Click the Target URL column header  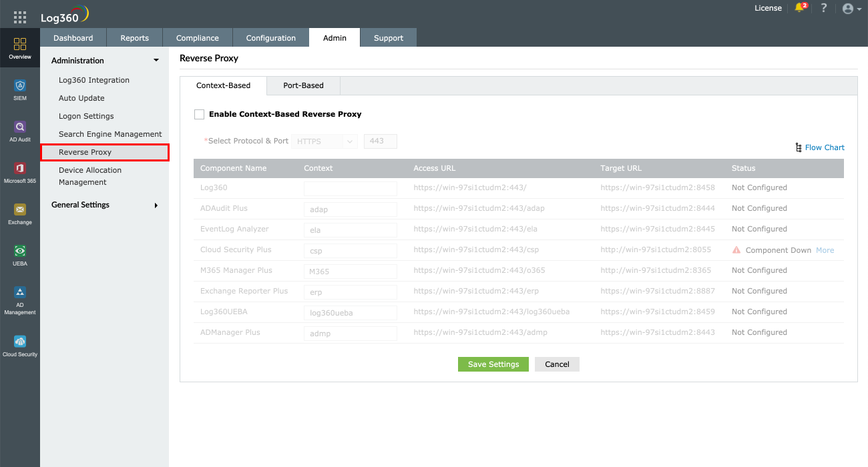pos(621,168)
